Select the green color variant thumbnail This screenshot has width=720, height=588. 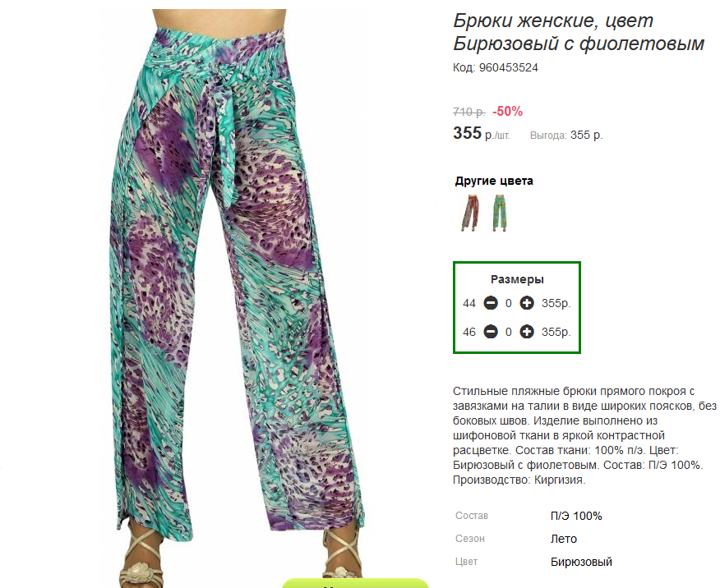(499, 213)
